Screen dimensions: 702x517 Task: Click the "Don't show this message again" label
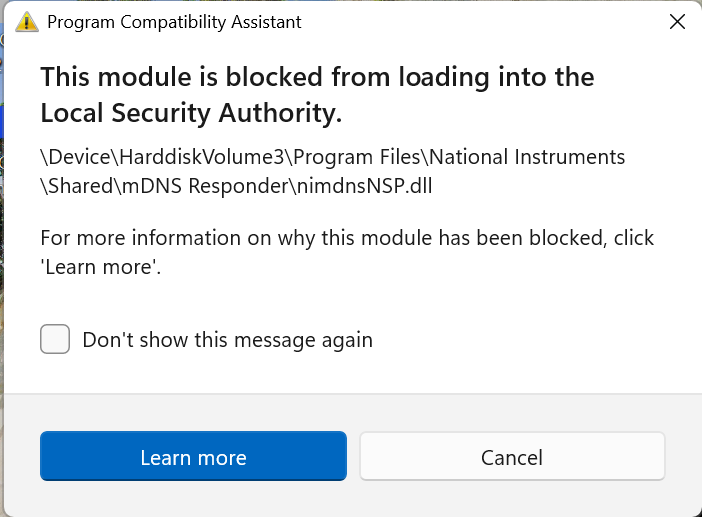(x=227, y=340)
